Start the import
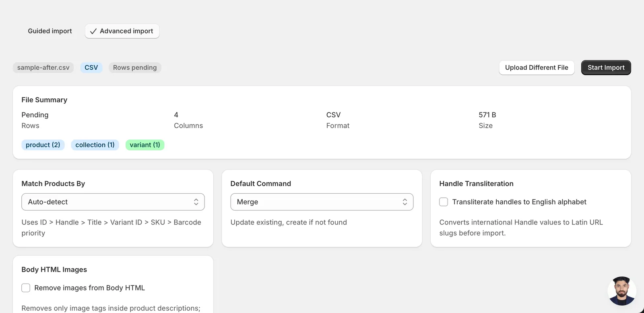The height and width of the screenshot is (313, 644). tap(606, 68)
